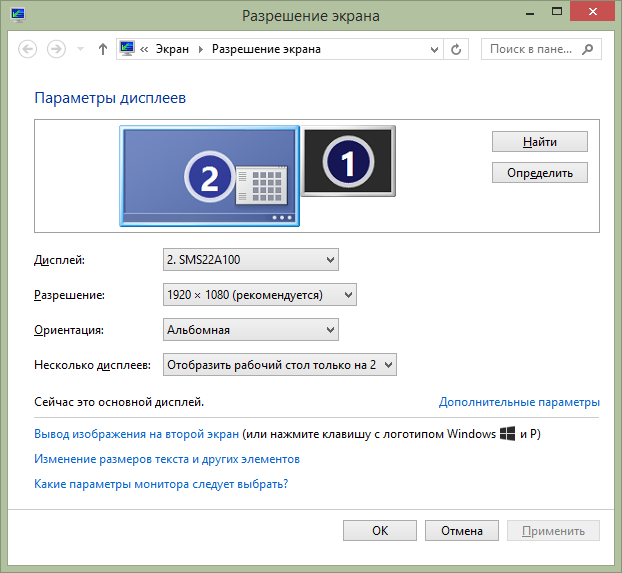Image resolution: width=622 pixels, height=573 pixels.
Task: Refresh the address bar location
Action: pos(457,49)
